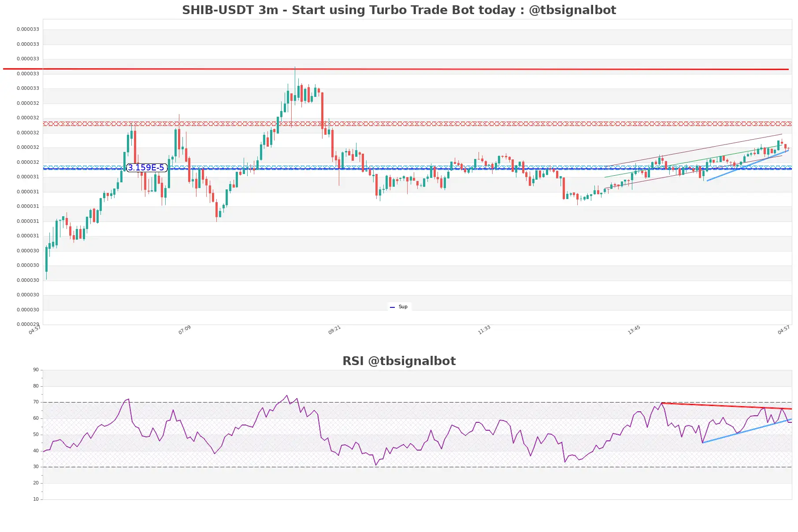This screenshot has height=532, width=798.
Task: Click the blue line marker beside Sup
Action: point(392,307)
